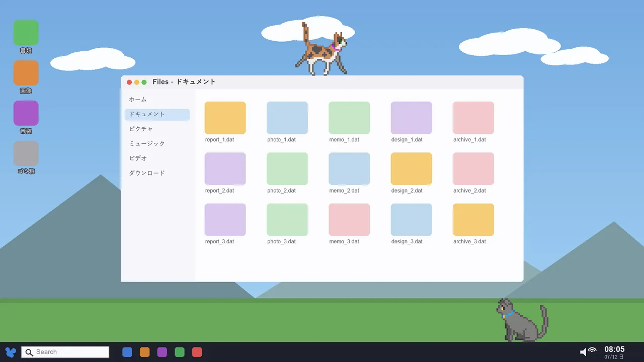Open the report_1.dat file icon
The image size is (644, 362).
pos(225,118)
